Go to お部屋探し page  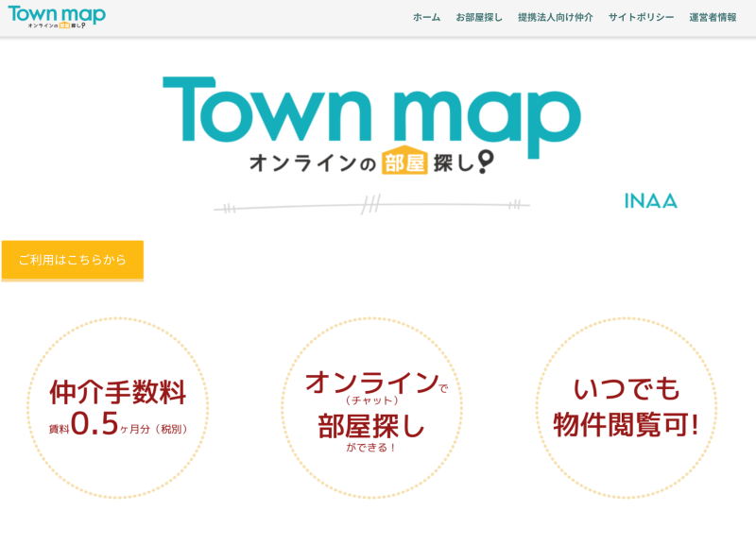pos(479,18)
